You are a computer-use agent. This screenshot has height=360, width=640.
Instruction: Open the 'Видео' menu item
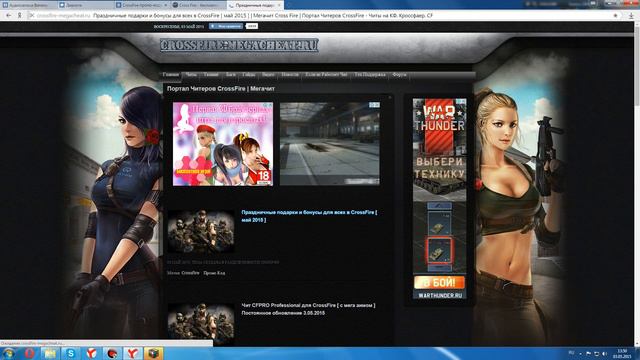pos(268,75)
